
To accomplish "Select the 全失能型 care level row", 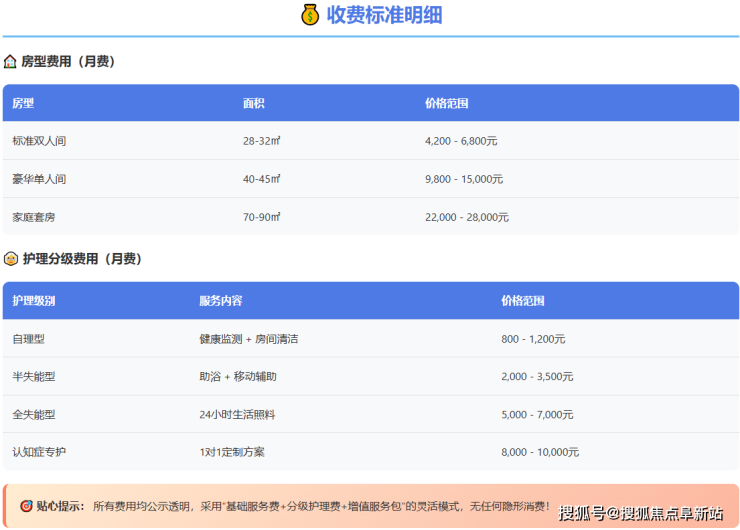I will (34, 414).
